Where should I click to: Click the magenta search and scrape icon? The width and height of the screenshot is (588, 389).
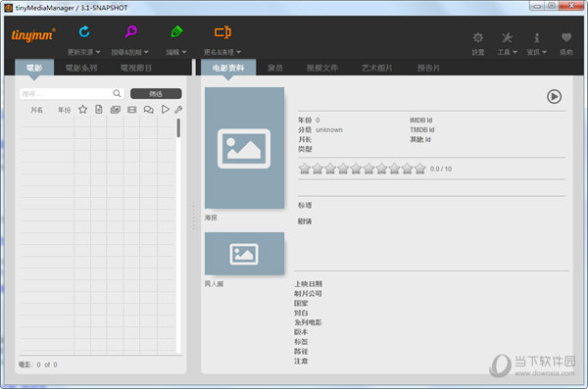(130, 31)
